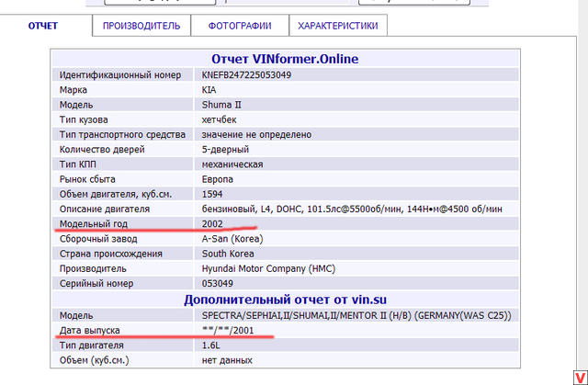Click the Страна происхождения label
Viewport: 588px width, 385px height.
(x=111, y=254)
